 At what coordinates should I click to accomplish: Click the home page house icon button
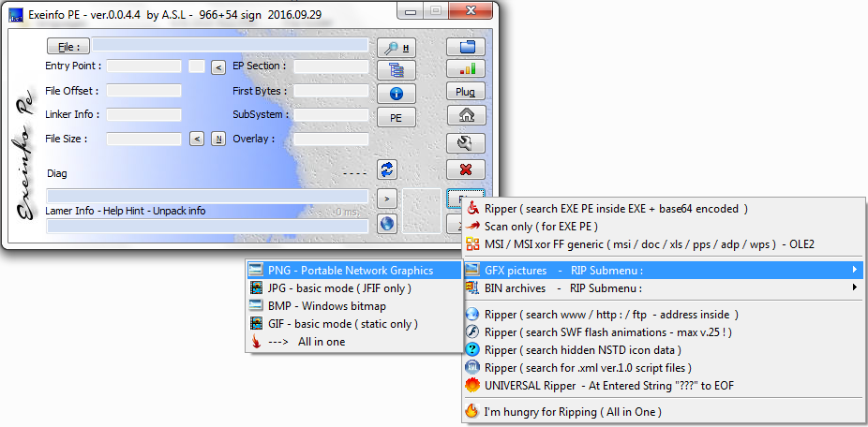tap(466, 115)
